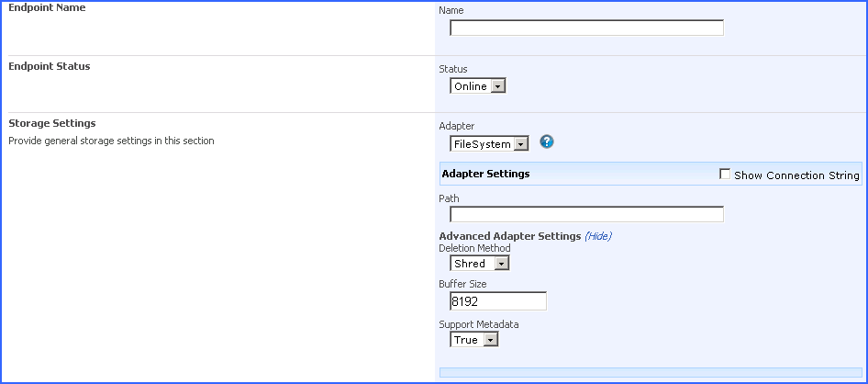Click into the Path text field
This screenshot has width=868, height=384.
pos(586,215)
